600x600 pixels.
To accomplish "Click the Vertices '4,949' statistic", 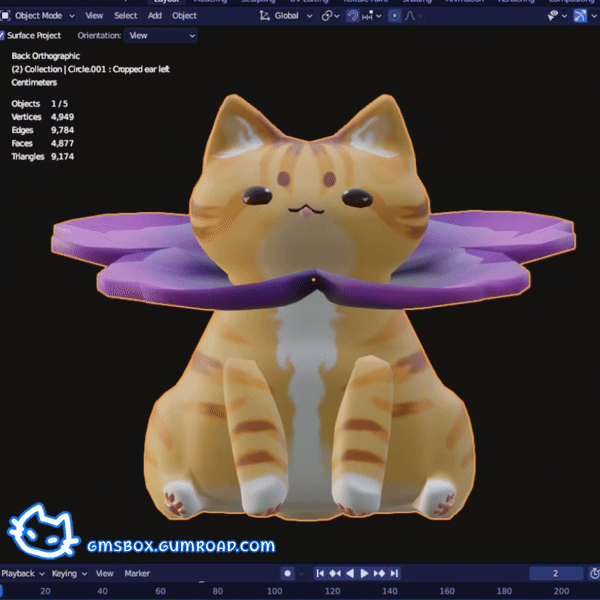I will pos(62,117).
